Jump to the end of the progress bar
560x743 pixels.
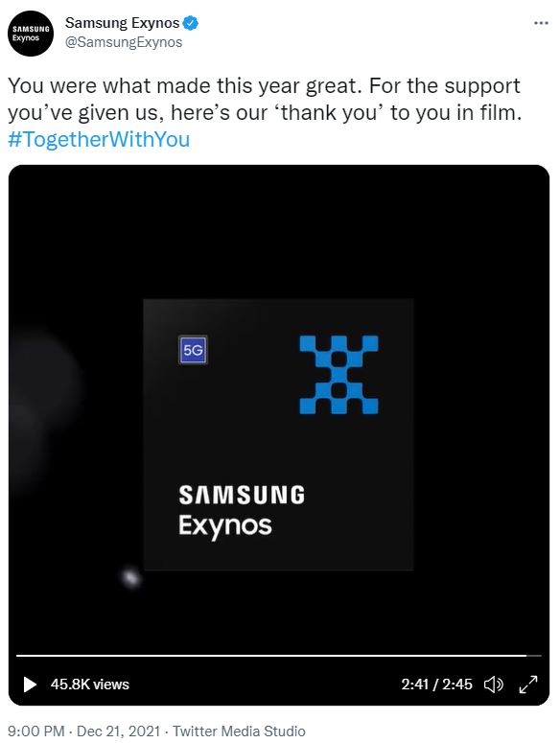click(539, 656)
